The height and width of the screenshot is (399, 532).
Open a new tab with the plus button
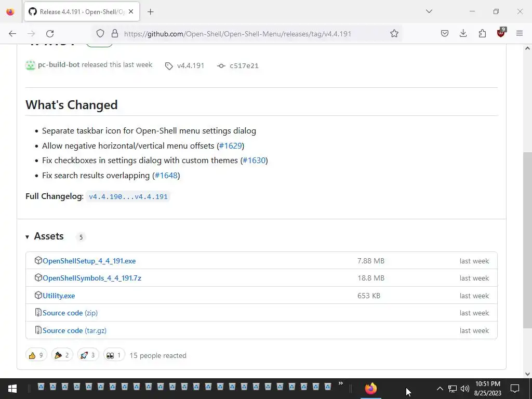tap(151, 12)
